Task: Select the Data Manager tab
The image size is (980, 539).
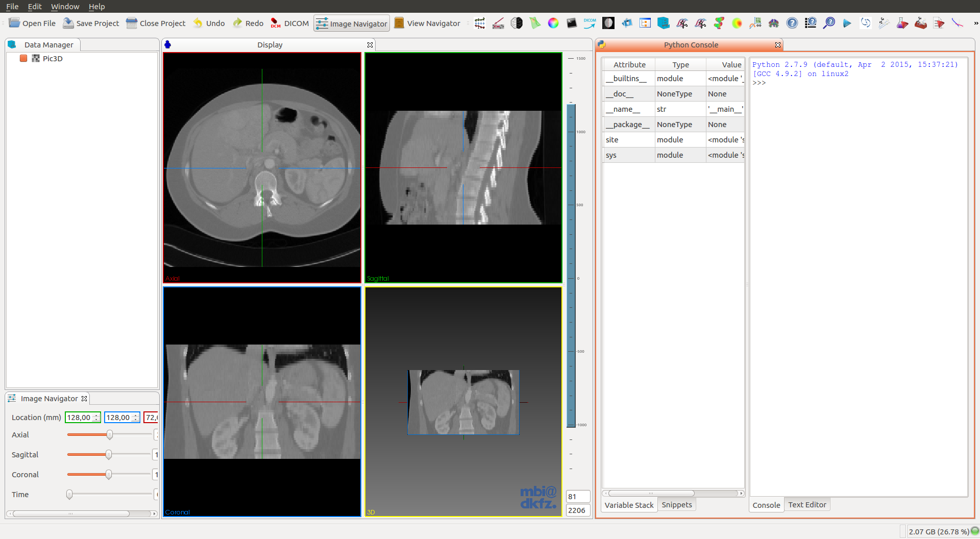Action: point(43,44)
